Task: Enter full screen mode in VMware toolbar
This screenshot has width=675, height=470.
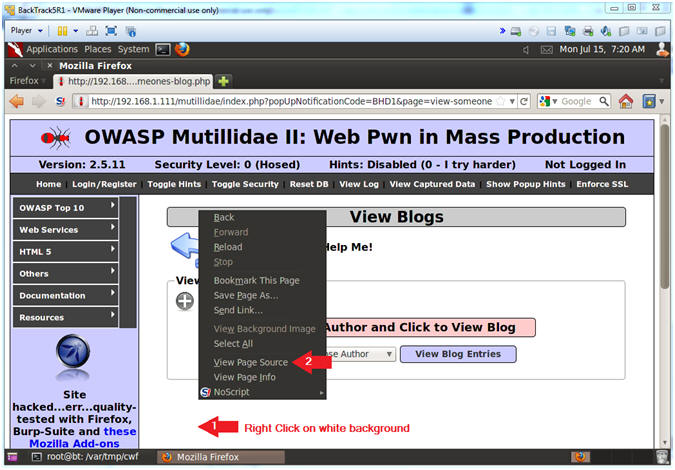Action: click(111, 31)
